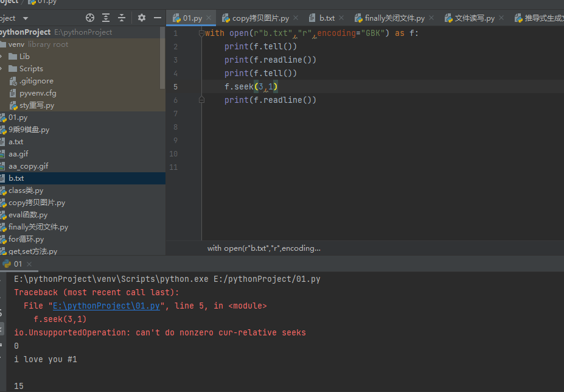Screen dimensions: 564x392
Task: Open the E:\pythonProject\01.py traceback link
Action: [x=106, y=306]
